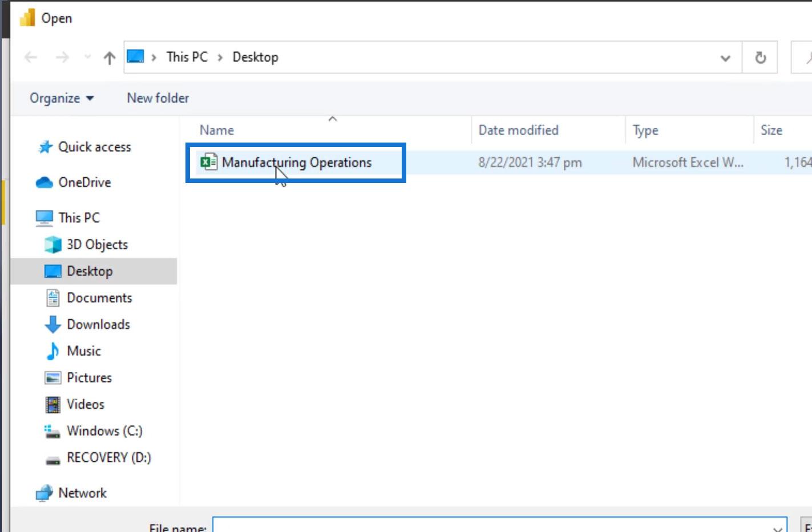Open the Music folder
The image size is (812, 532).
[84, 351]
